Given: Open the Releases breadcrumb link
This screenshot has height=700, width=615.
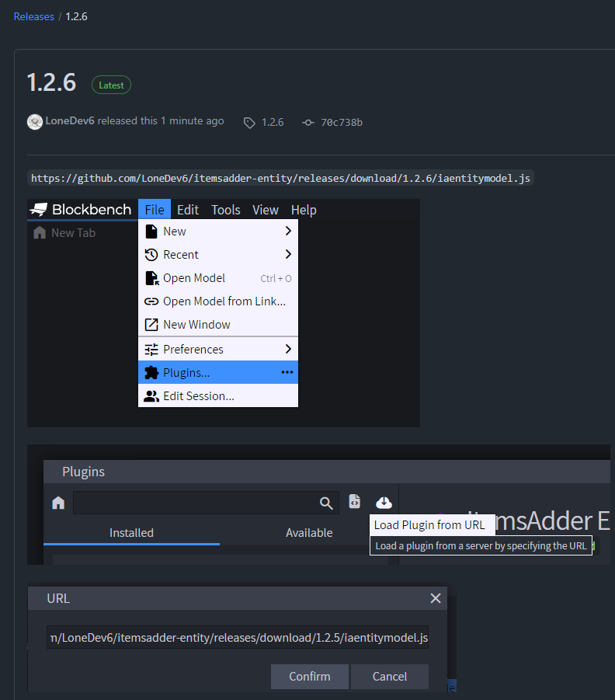Looking at the screenshot, I should 33,16.
